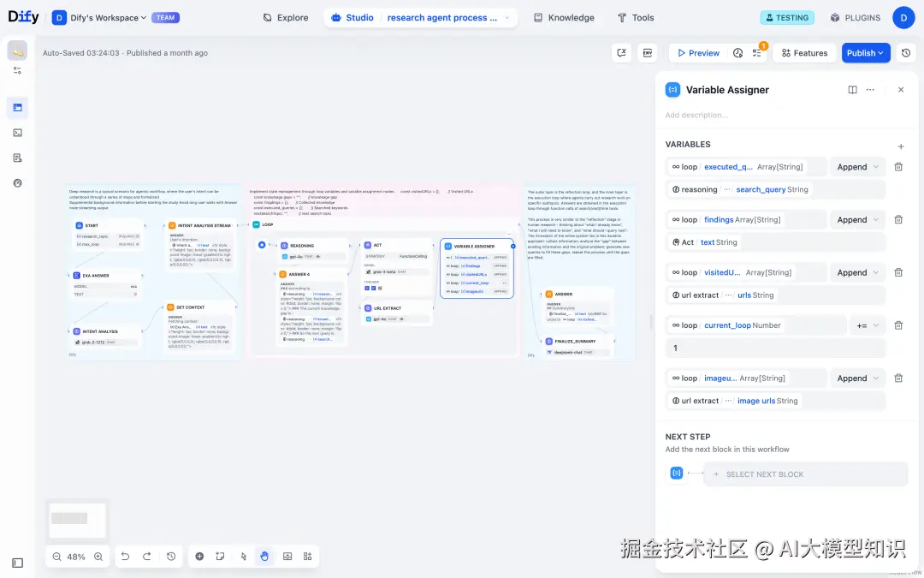Select the reasoning search_query variable field
924x578 pixels.
pyautogui.click(x=775, y=189)
